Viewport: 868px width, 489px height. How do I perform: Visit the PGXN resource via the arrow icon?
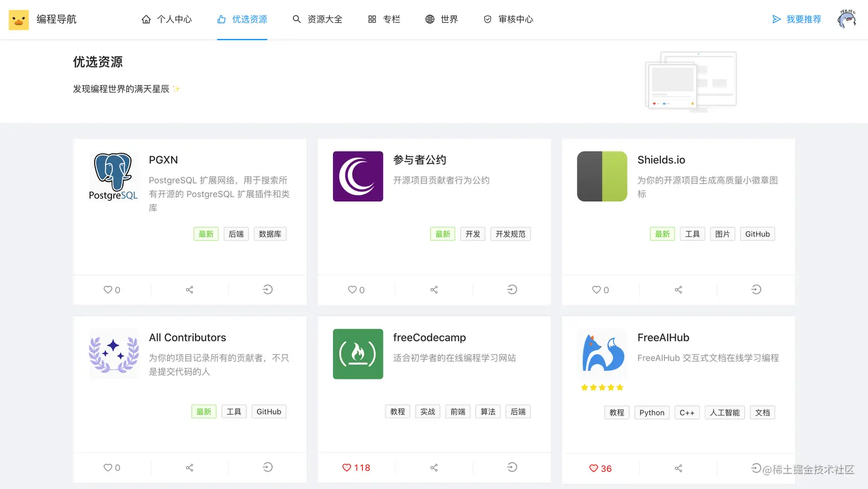[268, 289]
